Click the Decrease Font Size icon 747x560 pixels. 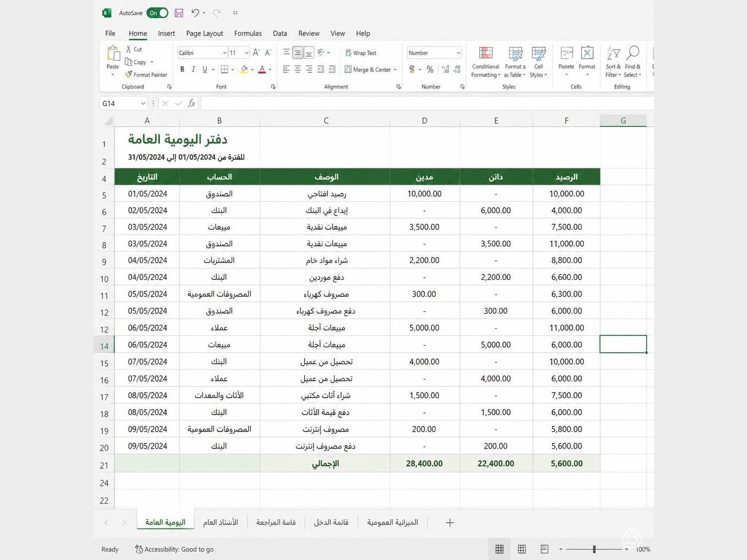point(268,52)
